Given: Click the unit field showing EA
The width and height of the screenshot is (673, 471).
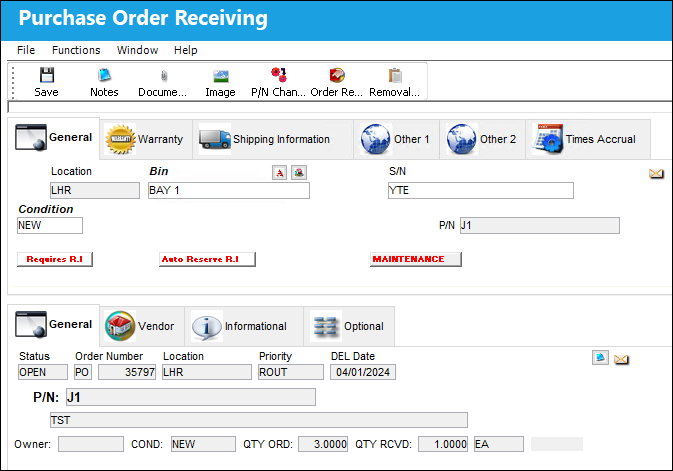Looking at the screenshot, I should click(x=499, y=444).
